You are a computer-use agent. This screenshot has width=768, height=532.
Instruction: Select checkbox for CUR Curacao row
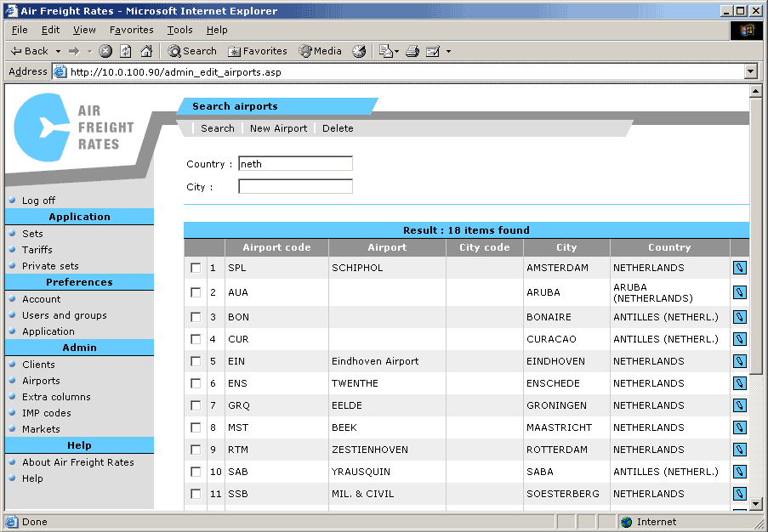[x=196, y=339]
